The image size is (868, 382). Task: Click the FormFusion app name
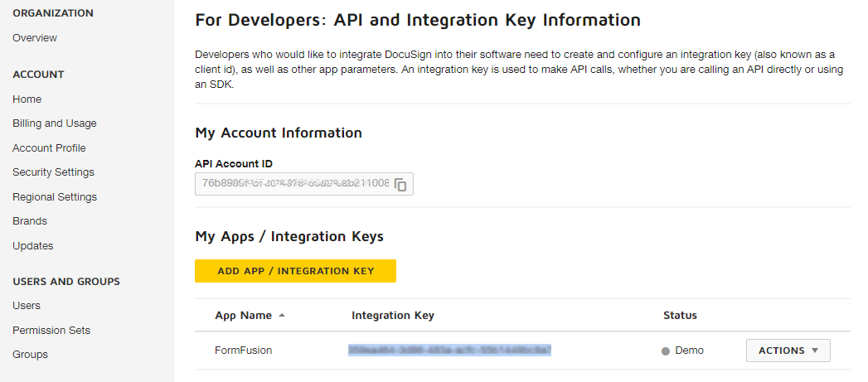pyautogui.click(x=243, y=351)
